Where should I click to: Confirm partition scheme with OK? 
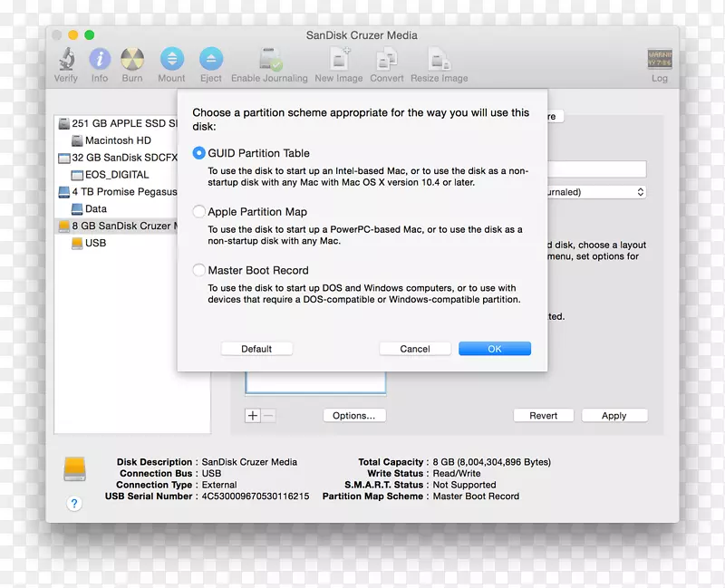[495, 348]
